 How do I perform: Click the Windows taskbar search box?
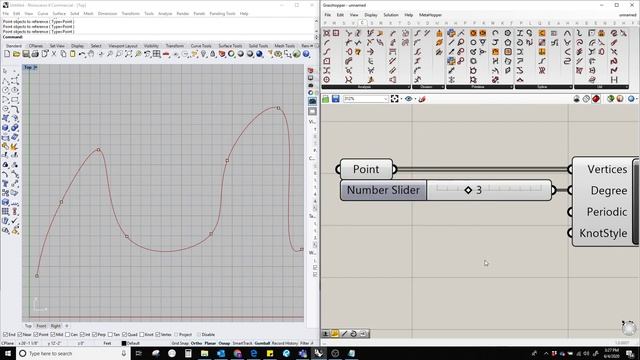coord(73,353)
